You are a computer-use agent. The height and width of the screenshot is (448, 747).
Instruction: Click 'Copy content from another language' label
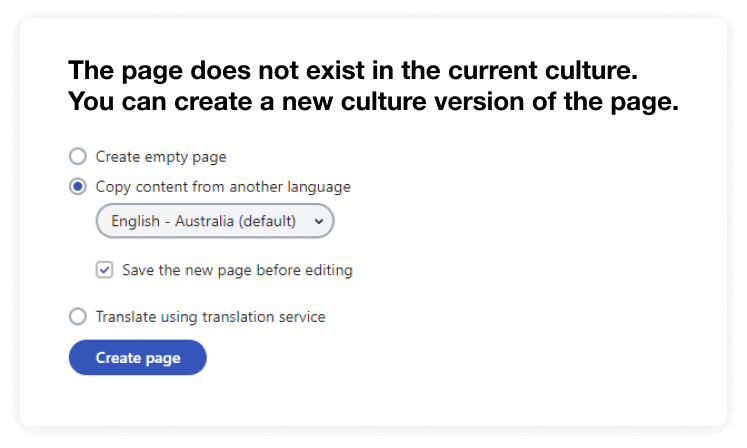[223, 186]
